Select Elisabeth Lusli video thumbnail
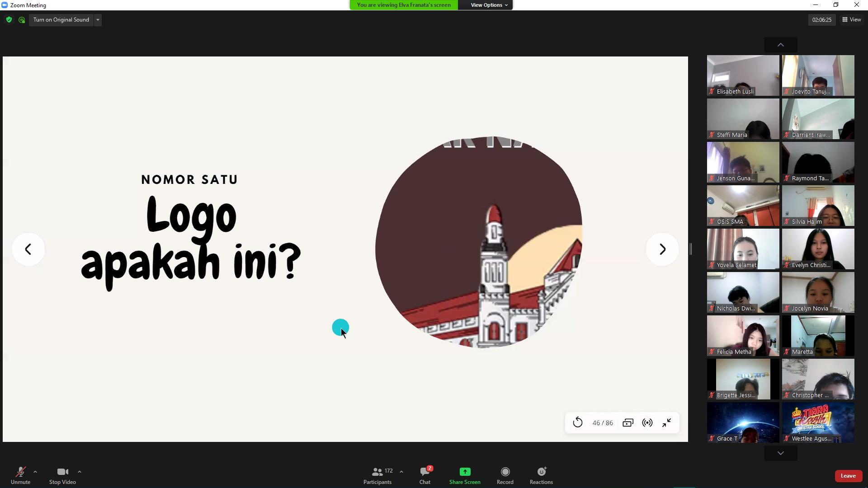 [x=743, y=75]
